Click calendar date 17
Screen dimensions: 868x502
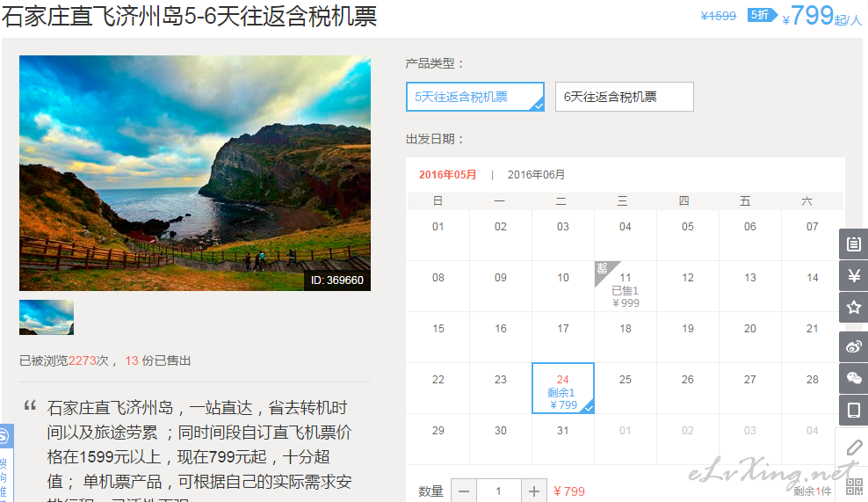point(563,329)
